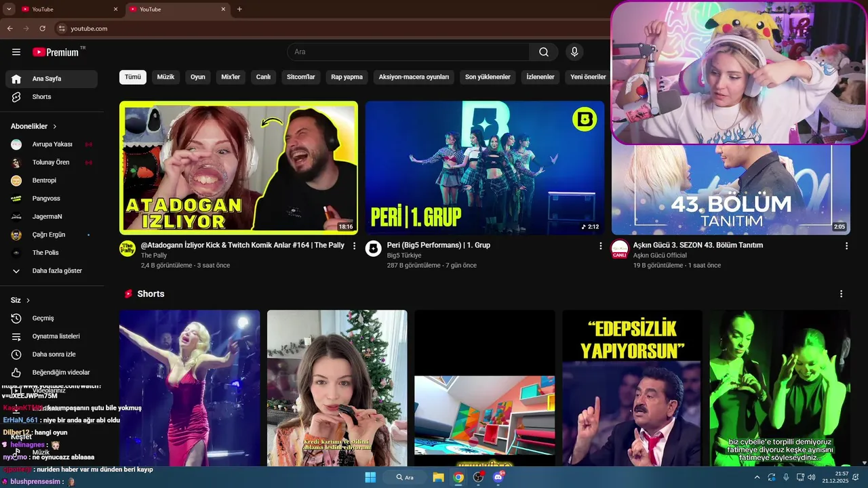Switch to the first YouTube browser tab
Screen dimensions: 868x488
[x=69, y=9]
